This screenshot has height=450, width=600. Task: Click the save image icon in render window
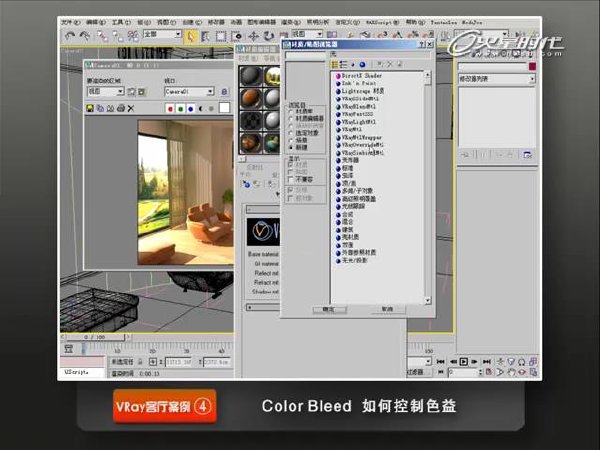90,108
